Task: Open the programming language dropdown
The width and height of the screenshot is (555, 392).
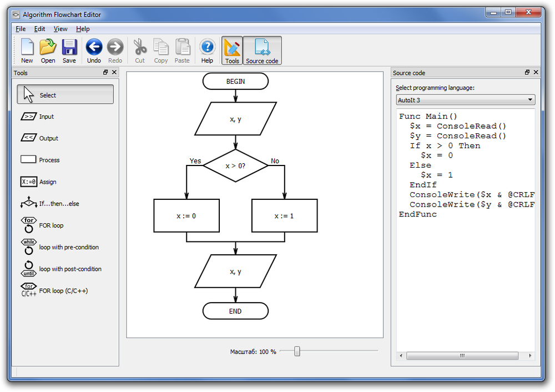Action: (465, 100)
